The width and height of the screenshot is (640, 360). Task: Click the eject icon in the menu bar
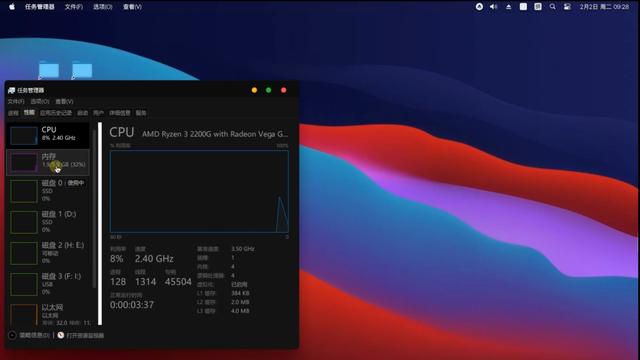pos(508,7)
